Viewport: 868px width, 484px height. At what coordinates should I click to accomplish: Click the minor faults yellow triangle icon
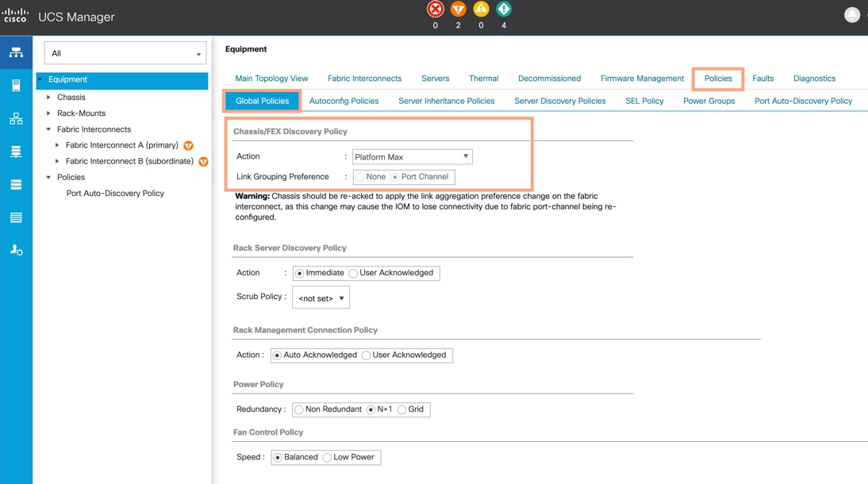[481, 9]
